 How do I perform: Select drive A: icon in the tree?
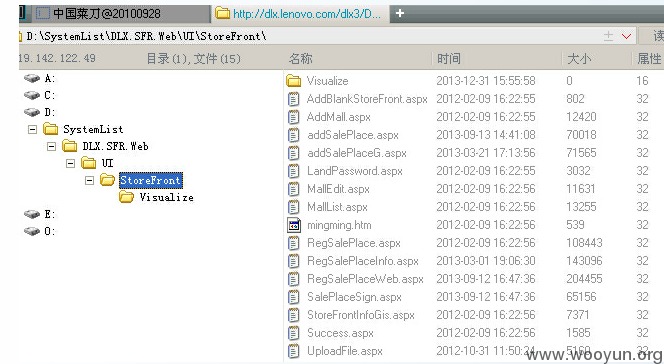[32, 78]
